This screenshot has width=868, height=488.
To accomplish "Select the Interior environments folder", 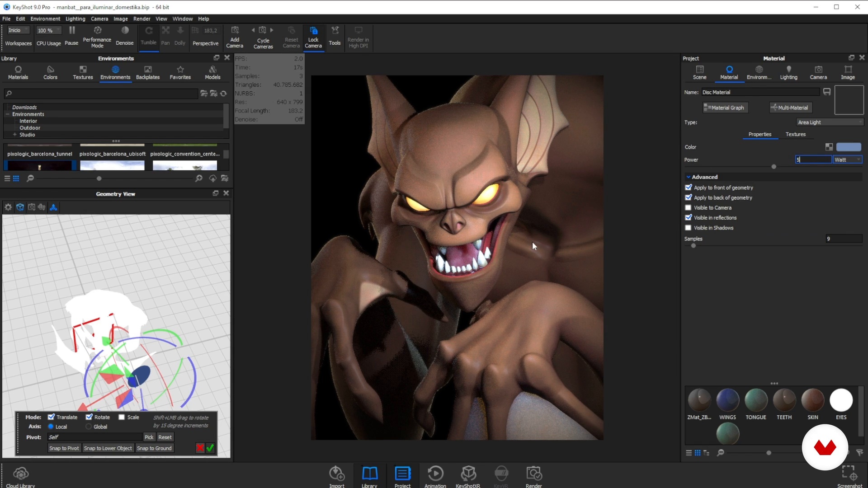I will pyautogui.click(x=28, y=121).
